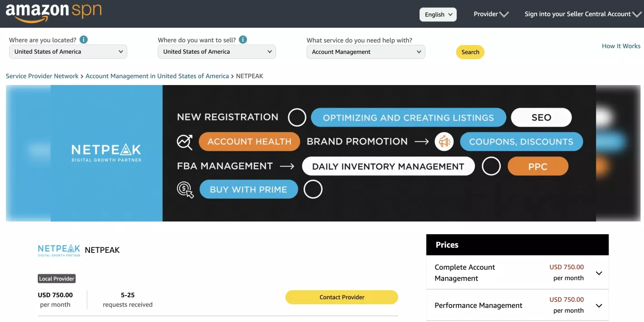Image resolution: width=644 pixels, height=322 pixels.
Task: Click the Contact Provider button
Action: click(342, 297)
